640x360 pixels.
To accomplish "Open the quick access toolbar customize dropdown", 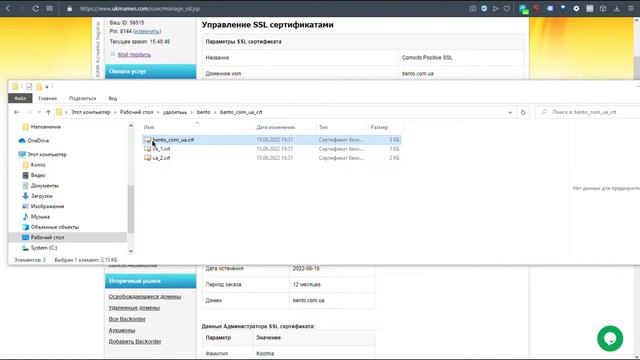I will (x=47, y=87).
